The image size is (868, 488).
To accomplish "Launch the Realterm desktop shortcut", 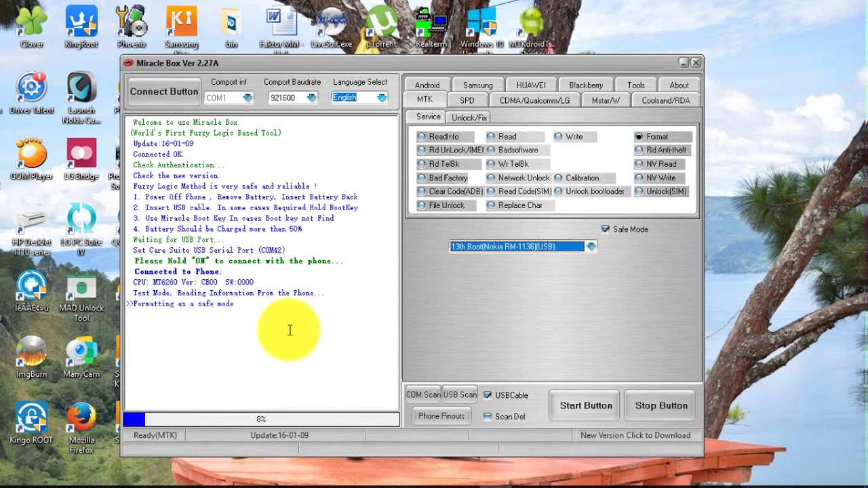I will click(431, 27).
